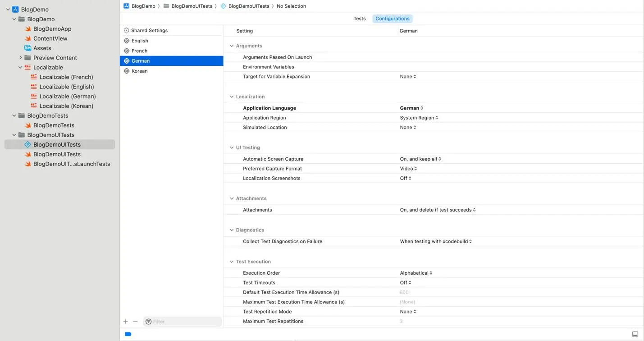
Task: Select BlogDemoApp swift file icon
Action: pos(27,29)
